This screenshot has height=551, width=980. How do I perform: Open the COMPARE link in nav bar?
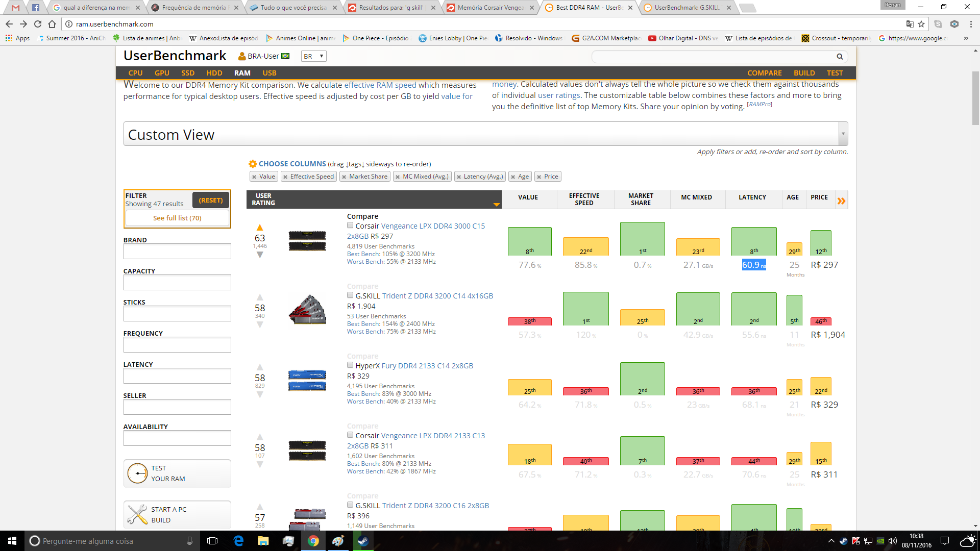[x=764, y=73]
